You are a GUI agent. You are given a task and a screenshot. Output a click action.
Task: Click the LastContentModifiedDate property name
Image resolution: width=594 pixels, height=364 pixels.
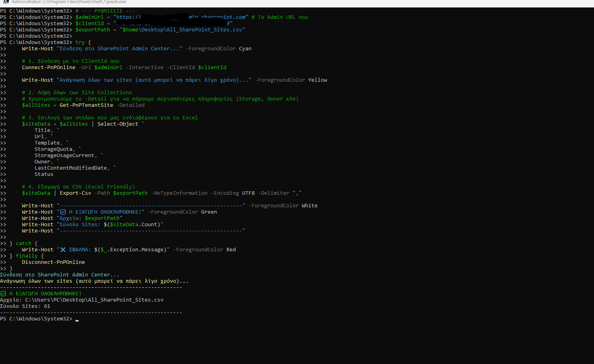(x=70, y=168)
